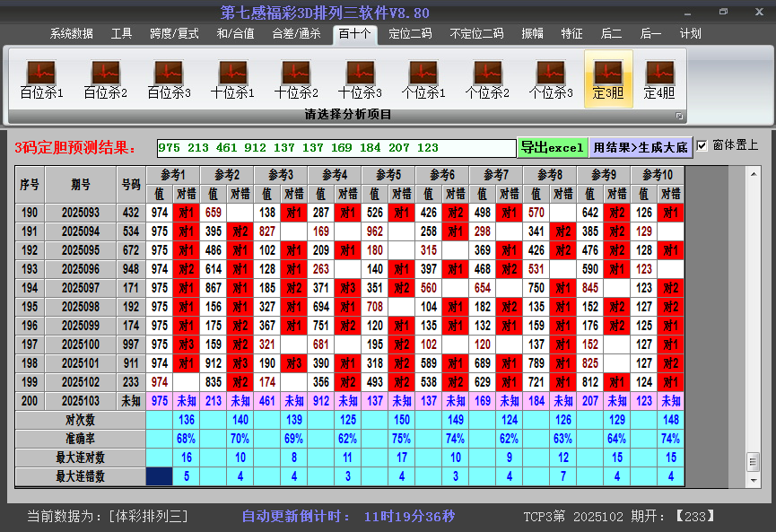Screen dimensions: 776x532
Task: Select the 定3胆 analysis icon
Action: point(608,79)
